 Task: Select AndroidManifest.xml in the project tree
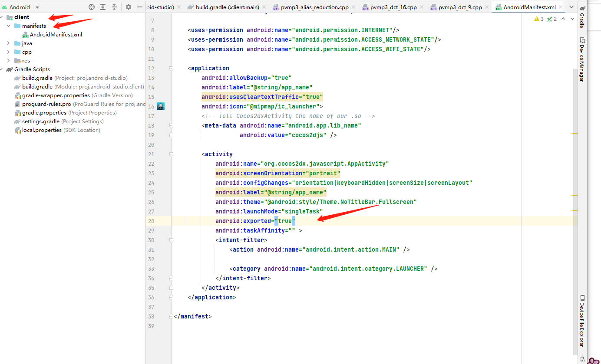point(56,35)
